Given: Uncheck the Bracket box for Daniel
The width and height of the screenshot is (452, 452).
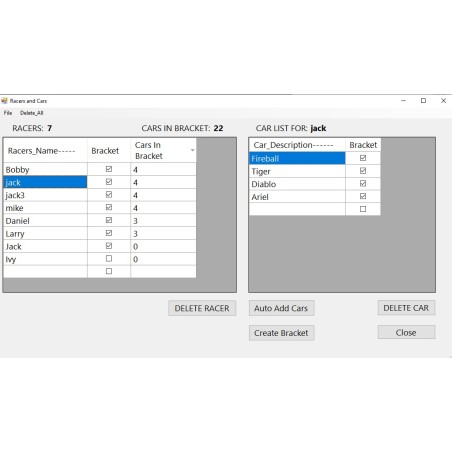Looking at the screenshot, I should 109,220.
